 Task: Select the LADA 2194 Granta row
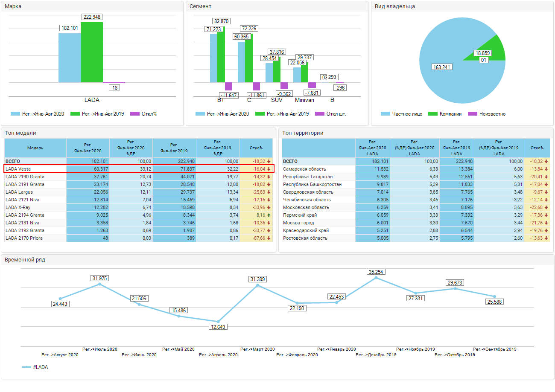[x=139, y=215]
